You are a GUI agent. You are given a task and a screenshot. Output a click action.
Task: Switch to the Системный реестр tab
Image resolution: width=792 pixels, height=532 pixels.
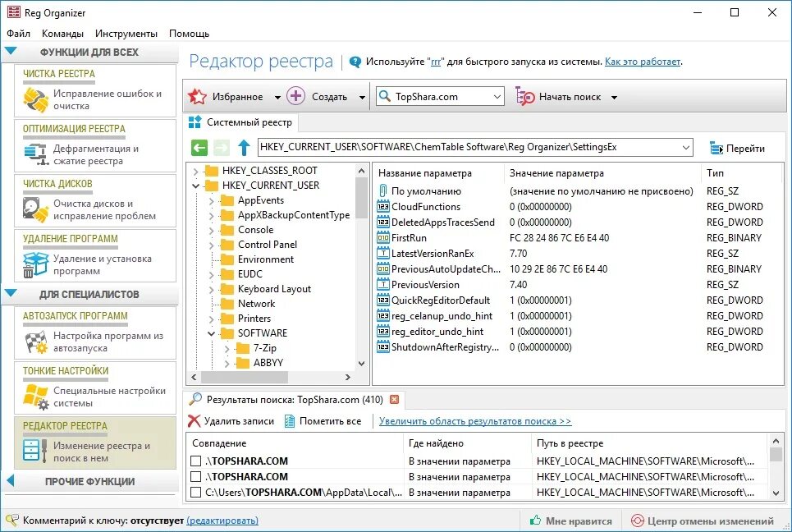click(241, 122)
